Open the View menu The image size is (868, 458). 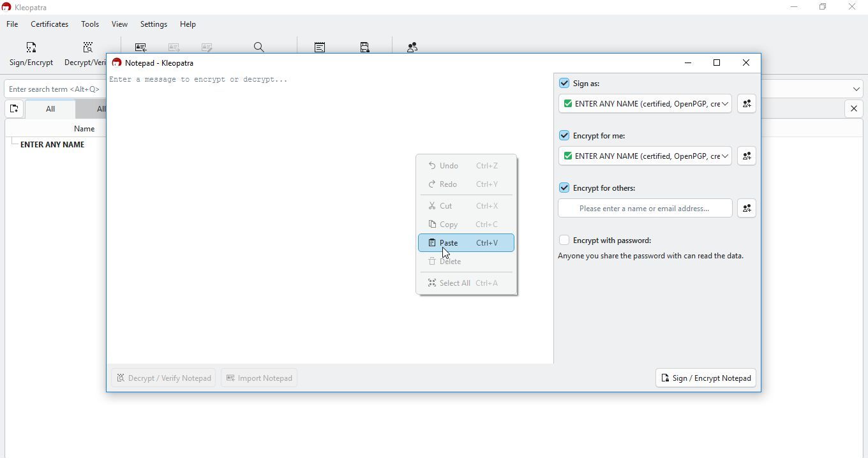(x=119, y=24)
